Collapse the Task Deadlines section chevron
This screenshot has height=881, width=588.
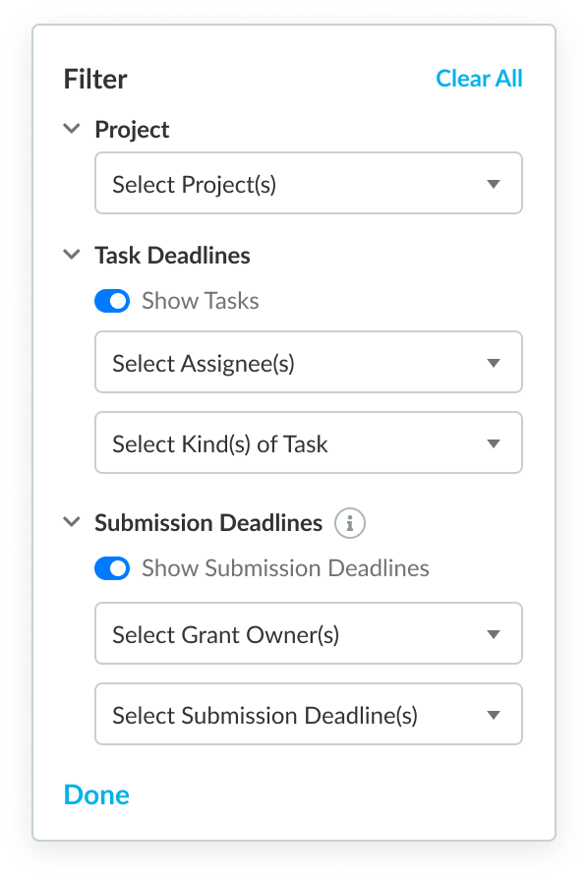pos(72,255)
